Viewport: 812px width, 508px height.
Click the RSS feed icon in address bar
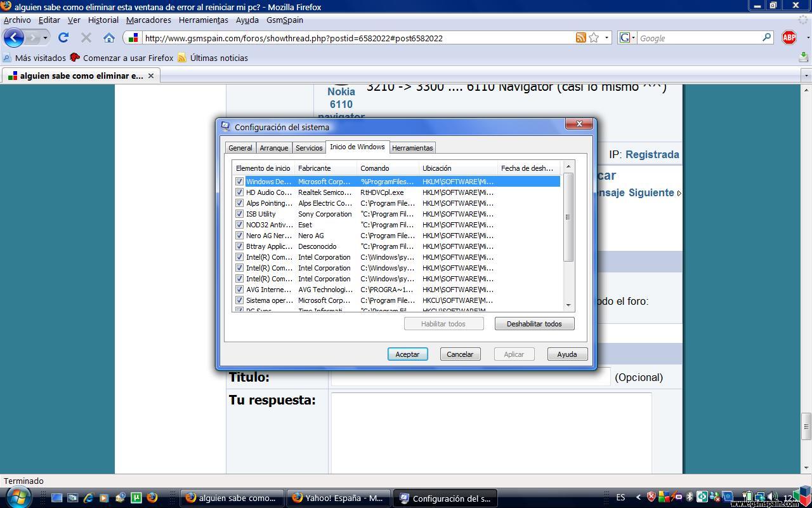pos(580,38)
